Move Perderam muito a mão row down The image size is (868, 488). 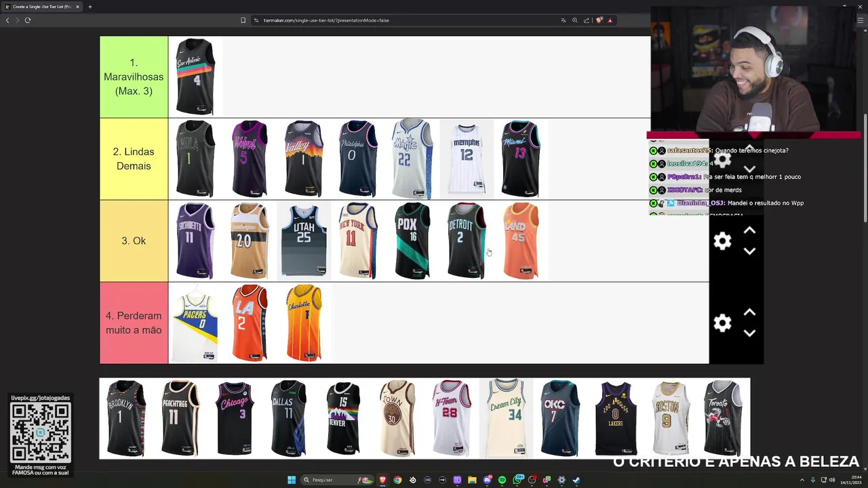pos(749,333)
